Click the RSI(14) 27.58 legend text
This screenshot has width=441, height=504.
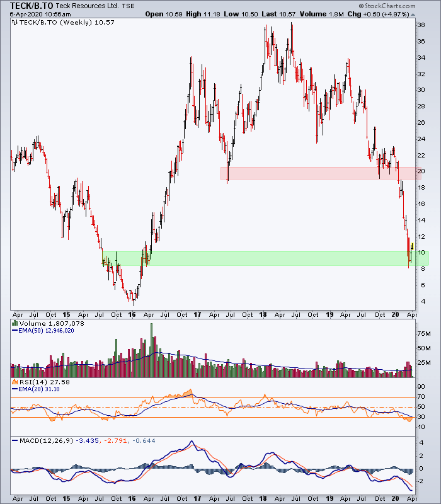pyautogui.click(x=45, y=382)
